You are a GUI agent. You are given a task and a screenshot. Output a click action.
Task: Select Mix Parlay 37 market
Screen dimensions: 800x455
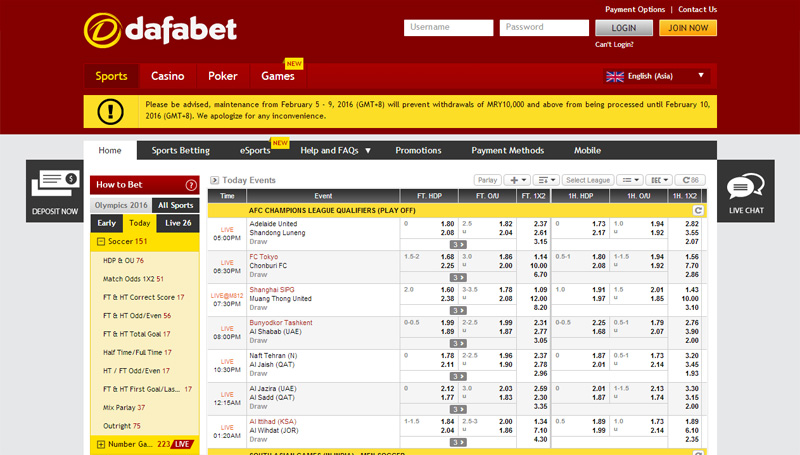point(124,408)
